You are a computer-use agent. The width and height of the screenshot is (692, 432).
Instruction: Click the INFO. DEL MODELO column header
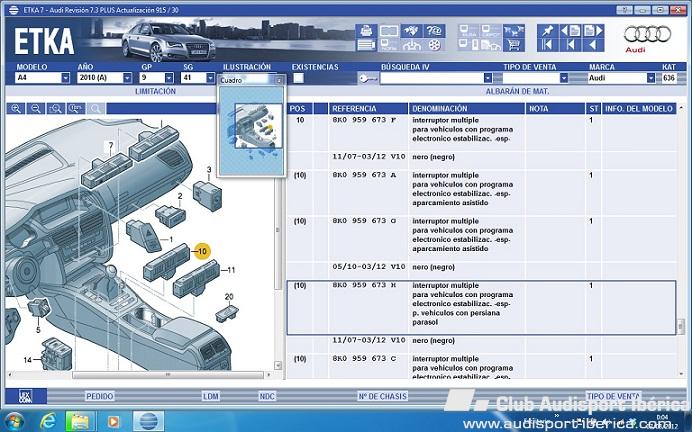pyautogui.click(x=639, y=109)
